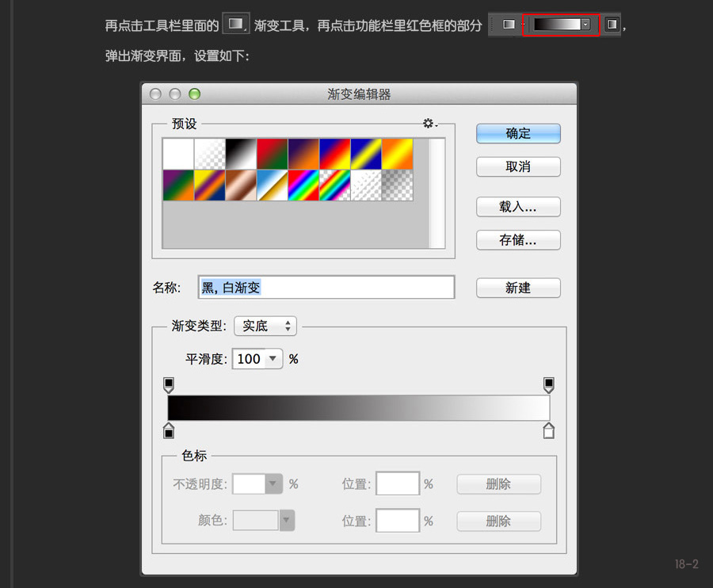Save gradients with 存储... button

(x=518, y=240)
